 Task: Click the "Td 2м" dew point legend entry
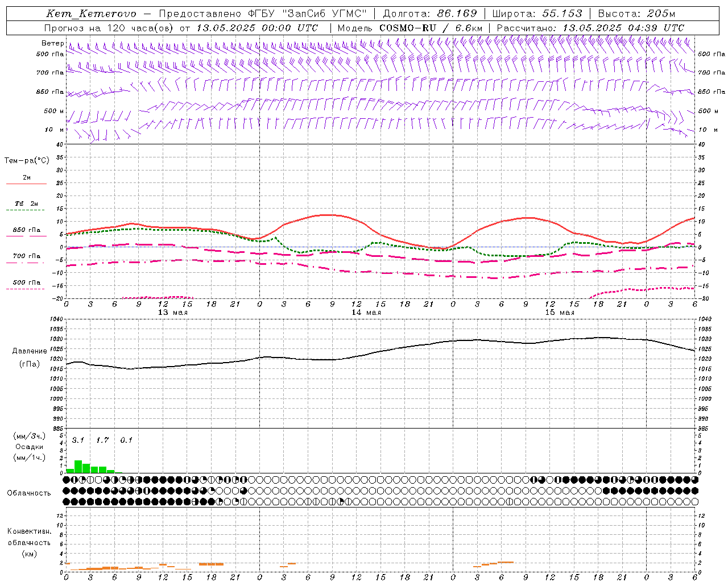coord(27,203)
